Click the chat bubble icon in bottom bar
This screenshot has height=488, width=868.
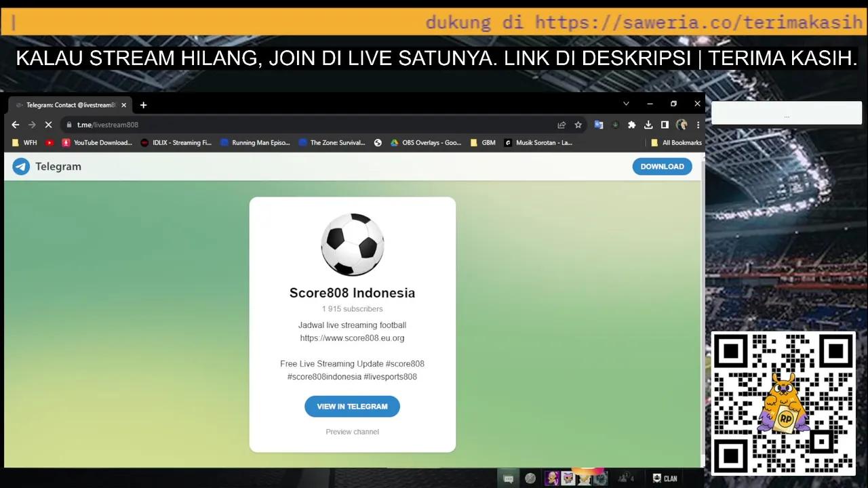tap(509, 479)
